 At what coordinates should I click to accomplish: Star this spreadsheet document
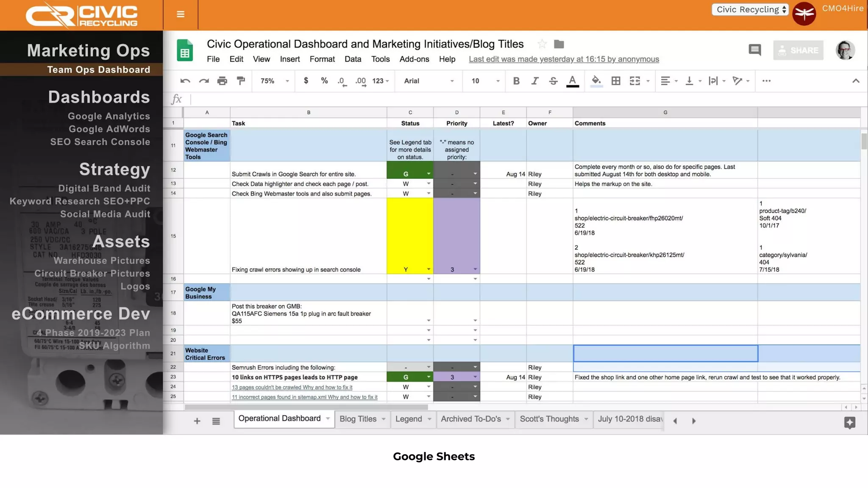click(x=542, y=44)
